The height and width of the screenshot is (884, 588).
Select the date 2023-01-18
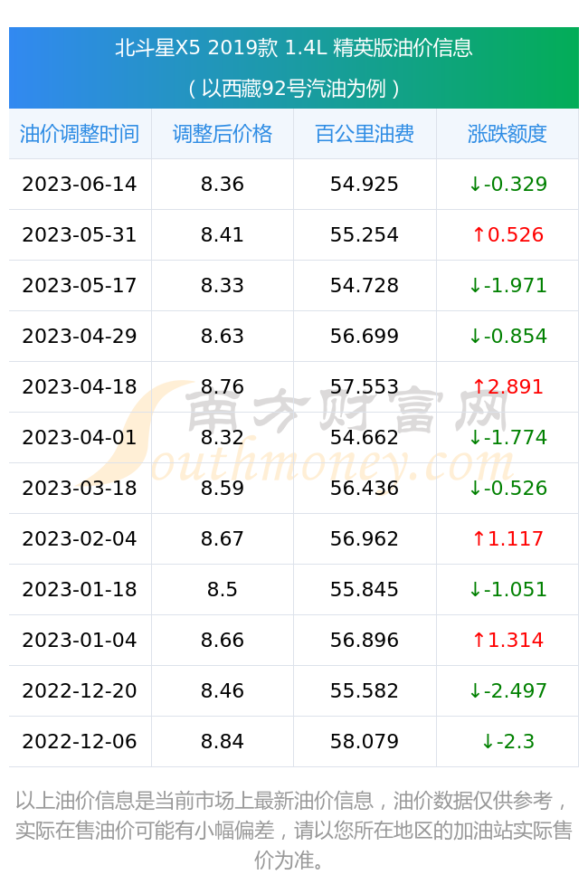pyautogui.click(x=80, y=590)
